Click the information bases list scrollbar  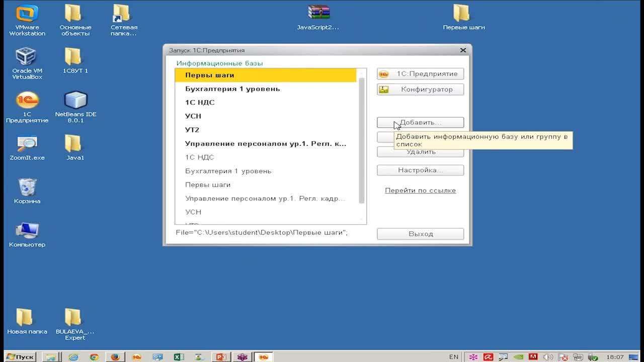point(361,141)
